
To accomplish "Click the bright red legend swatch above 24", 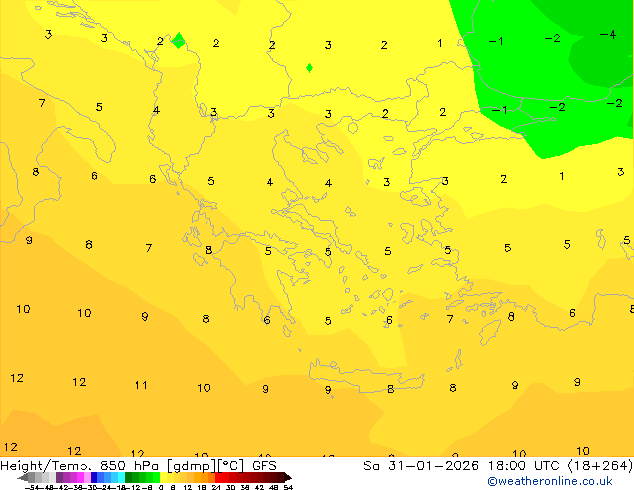I will click(x=218, y=477).
